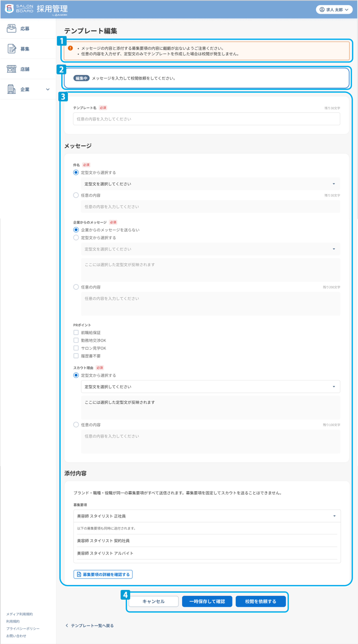The image size is (358, 644).
Task: Follow テンプレート一覧へ戻る link
Action: (x=90, y=625)
